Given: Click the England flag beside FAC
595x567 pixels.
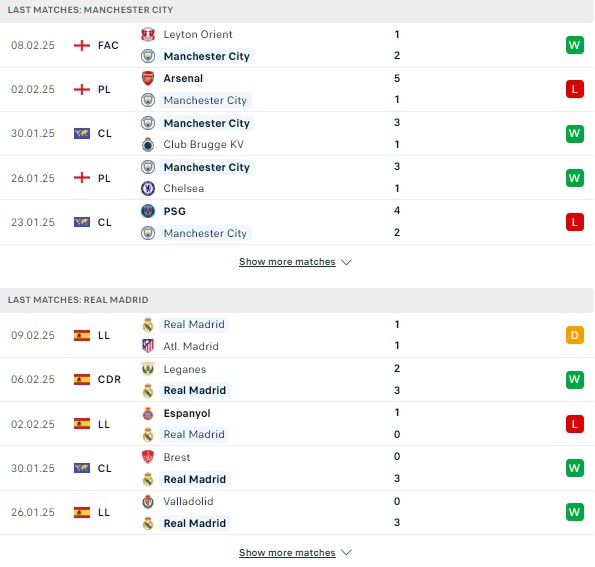Looking at the screenshot, I should tap(82, 46).
